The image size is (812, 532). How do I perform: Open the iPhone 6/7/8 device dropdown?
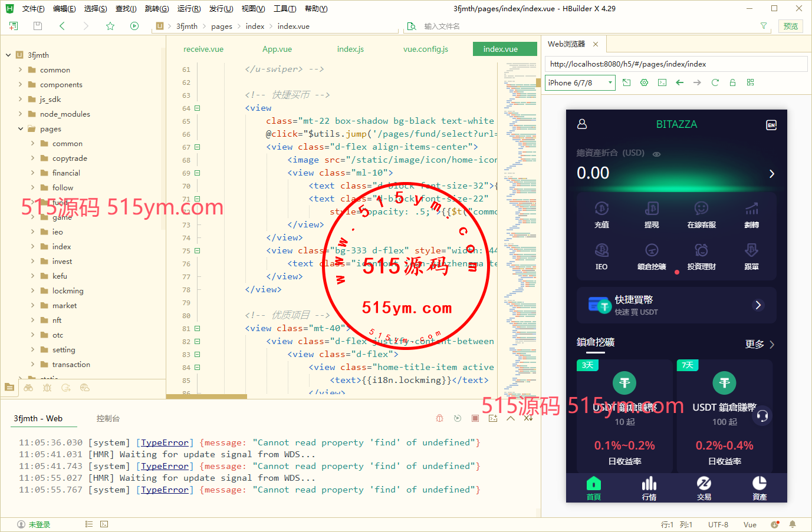580,82
